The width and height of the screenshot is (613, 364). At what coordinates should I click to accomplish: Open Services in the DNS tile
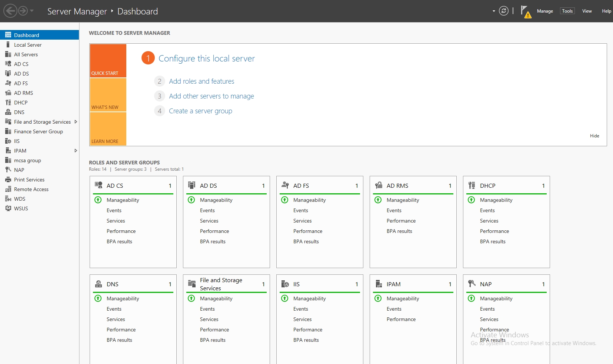(116, 319)
